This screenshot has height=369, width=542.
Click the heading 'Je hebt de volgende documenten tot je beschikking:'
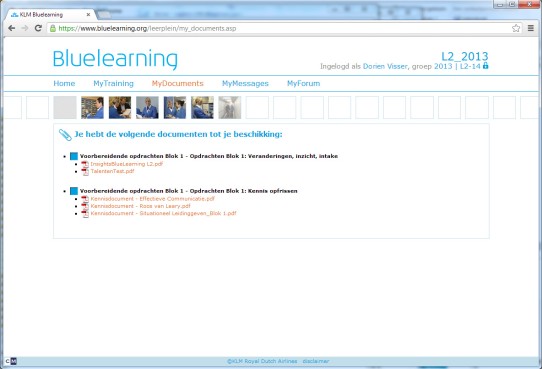click(x=178, y=134)
